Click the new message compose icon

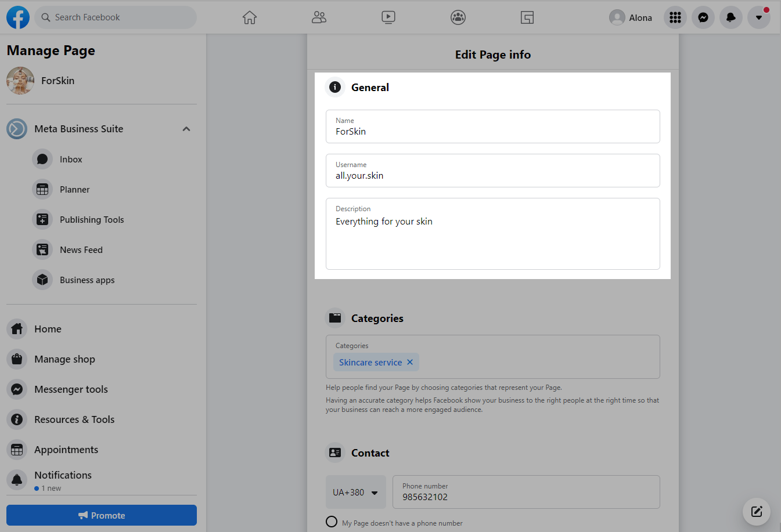757,512
